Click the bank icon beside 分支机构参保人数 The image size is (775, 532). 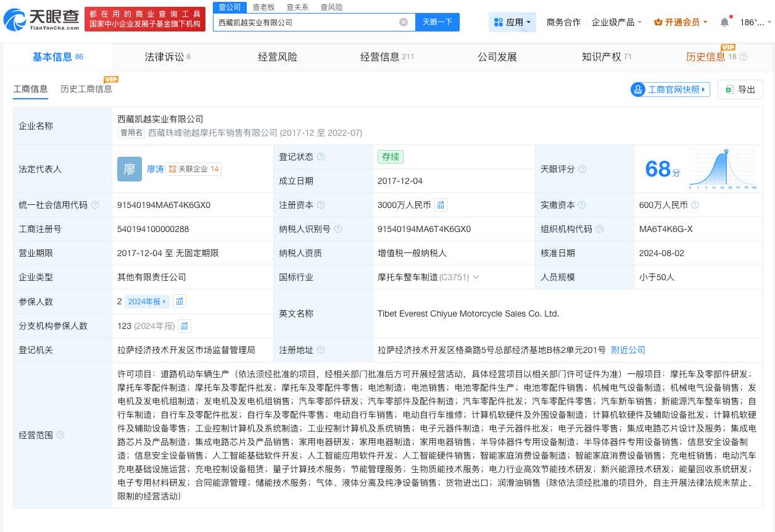coord(184,325)
